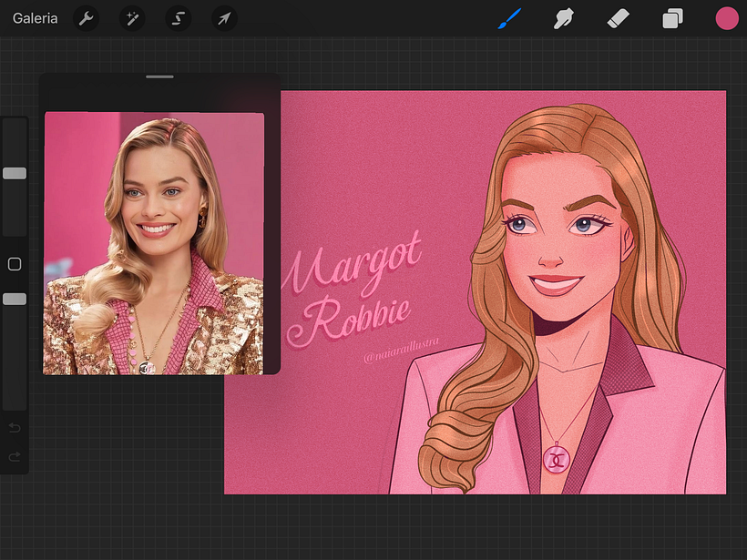Screen dimensions: 747x560
Task: Open the Layers panel
Action: coord(672,18)
